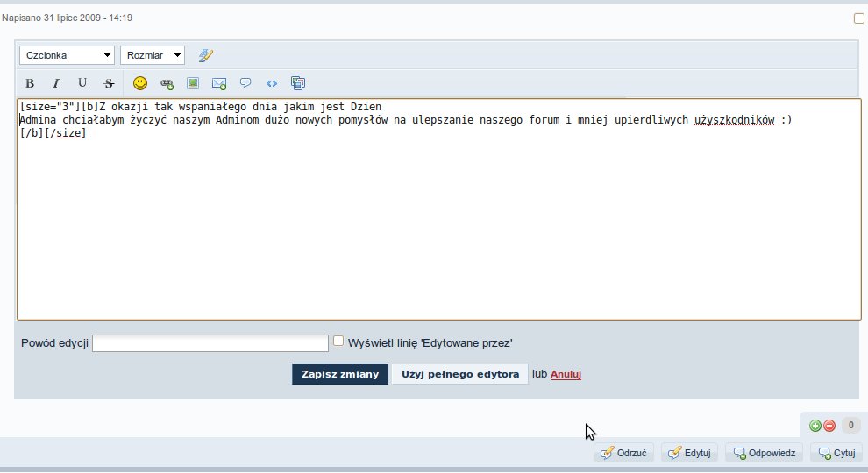
Task: Click the remove formatting eraser icon
Action: 206,55
